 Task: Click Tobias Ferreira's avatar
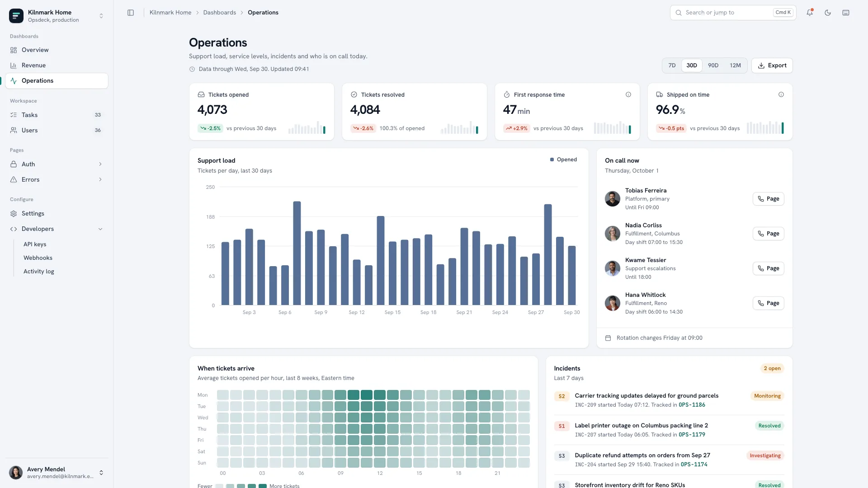tap(612, 199)
